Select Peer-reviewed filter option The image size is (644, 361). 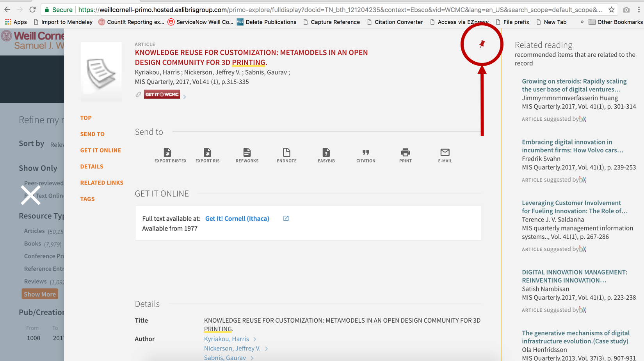(x=44, y=183)
